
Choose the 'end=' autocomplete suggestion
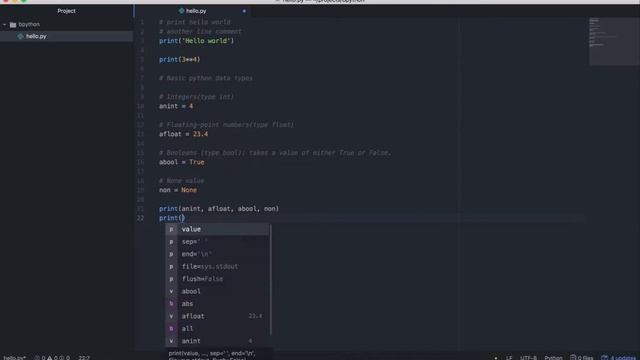click(217, 254)
